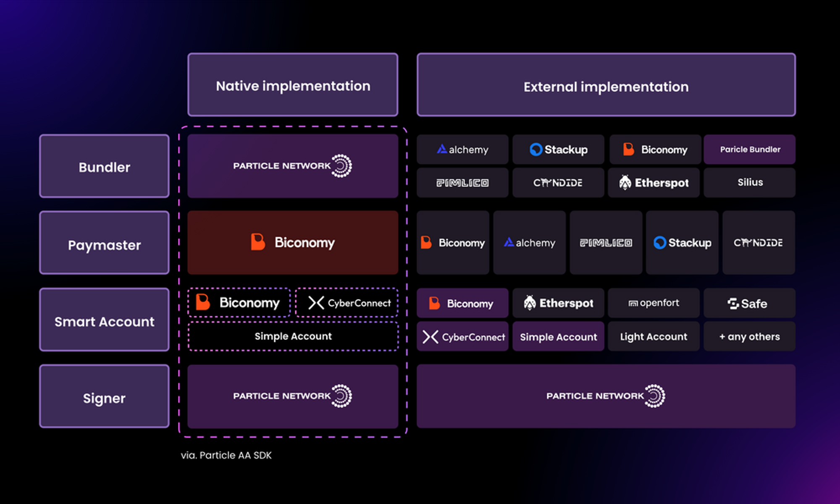Click the '+ any others' tile

point(750,336)
